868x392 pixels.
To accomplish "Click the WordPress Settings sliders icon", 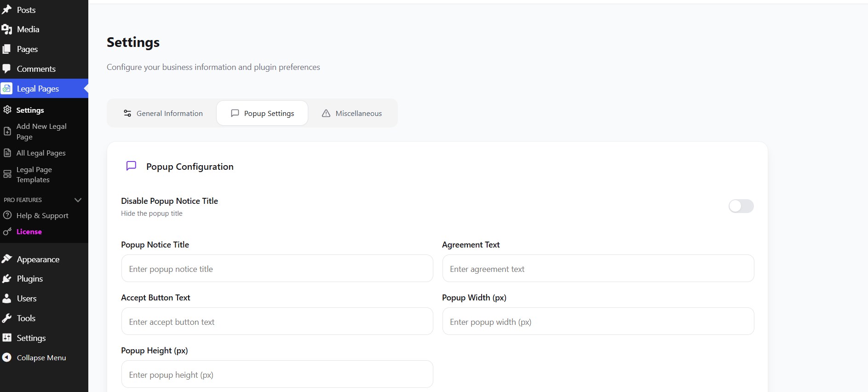I will pyautogui.click(x=6, y=338).
